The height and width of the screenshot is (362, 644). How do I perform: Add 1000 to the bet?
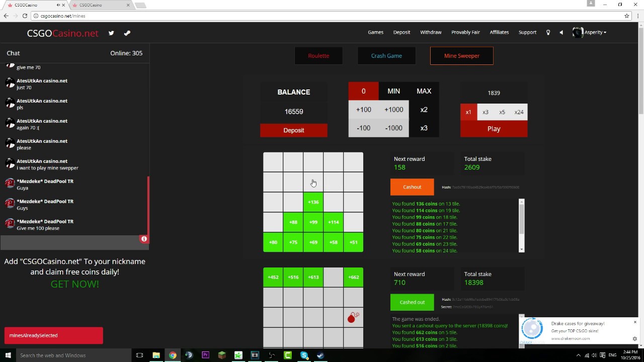pyautogui.click(x=393, y=110)
